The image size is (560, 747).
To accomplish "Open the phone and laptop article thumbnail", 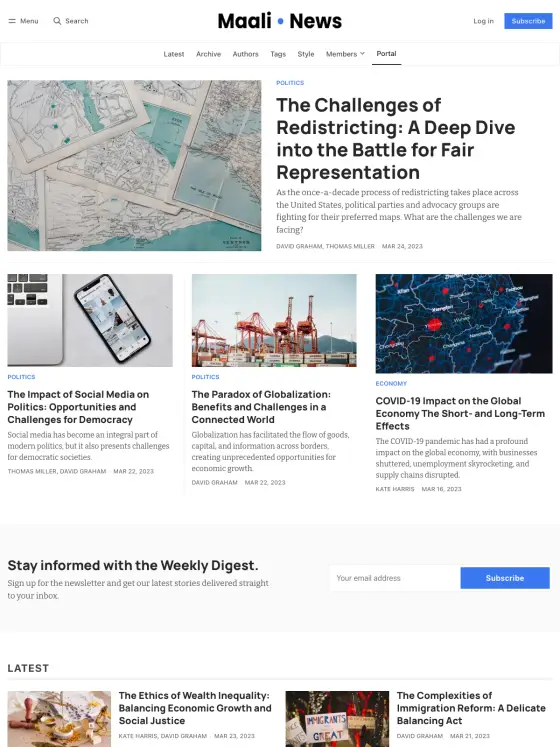I will [x=90, y=320].
